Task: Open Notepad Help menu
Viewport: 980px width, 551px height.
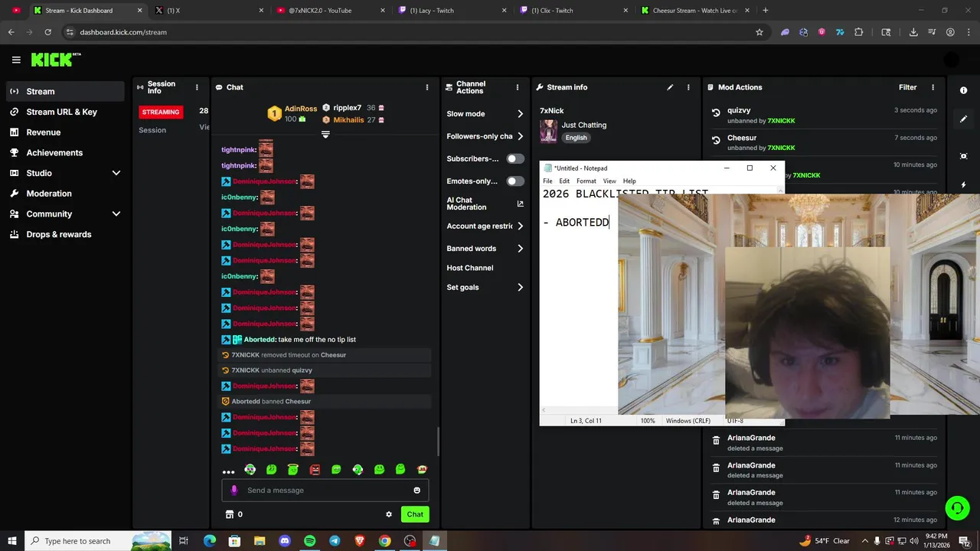Action: (629, 181)
